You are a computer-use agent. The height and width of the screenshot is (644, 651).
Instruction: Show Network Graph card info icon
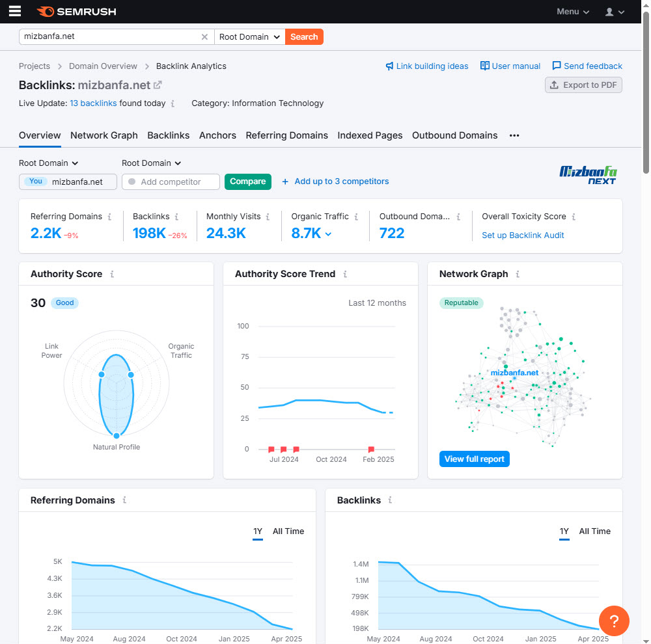tap(518, 274)
